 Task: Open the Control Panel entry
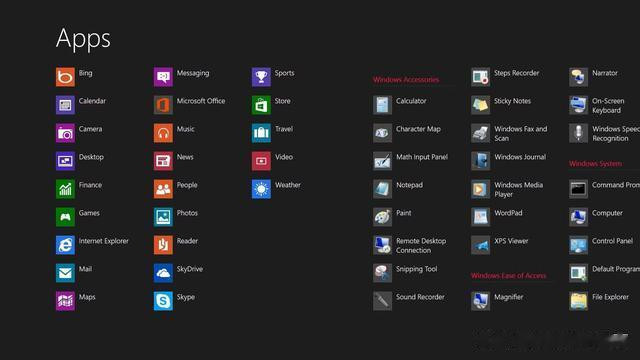[x=612, y=241]
